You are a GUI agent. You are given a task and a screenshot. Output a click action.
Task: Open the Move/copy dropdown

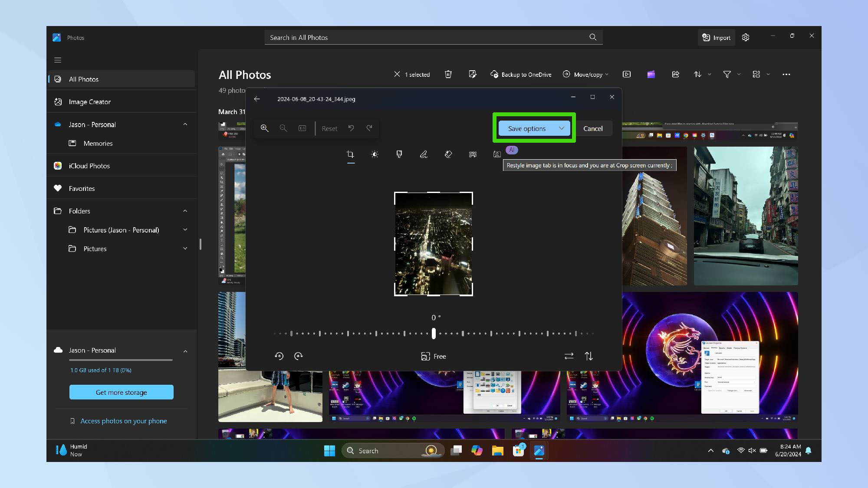point(585,75)
